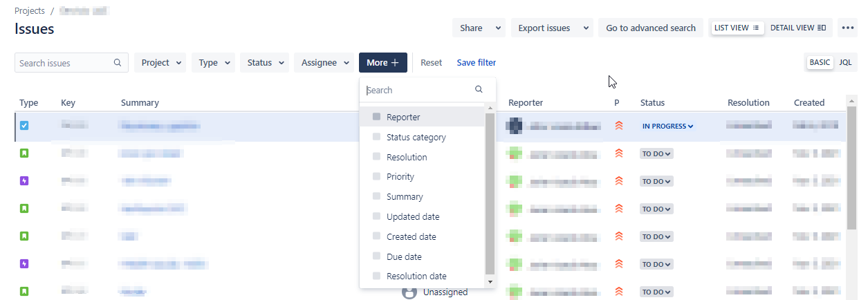Image resolution: width=868 pixels, height=300 pixels.
Task: Sort by the Summary column header
Action: click(140, 102)
